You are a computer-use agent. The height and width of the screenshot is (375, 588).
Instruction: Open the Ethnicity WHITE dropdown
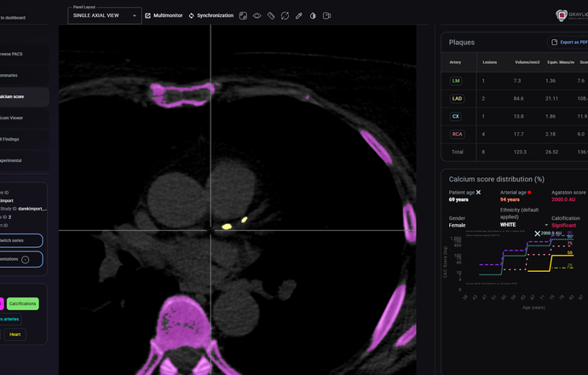[524, 225]
